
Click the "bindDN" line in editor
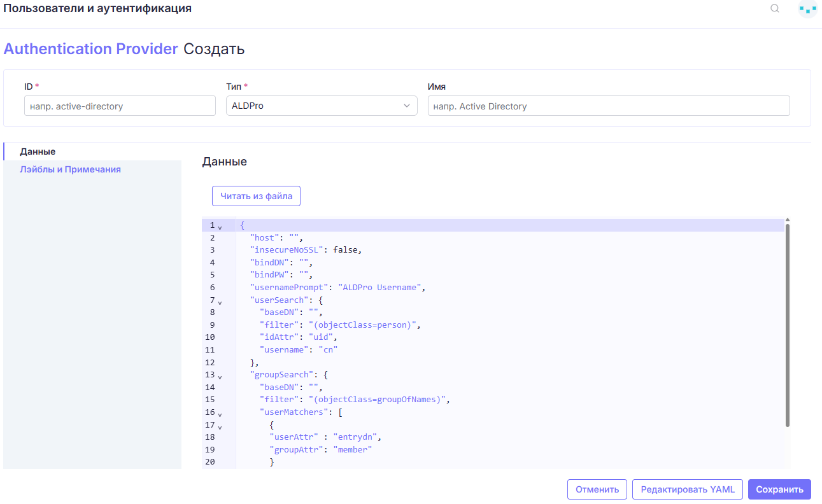coord(281,262)
